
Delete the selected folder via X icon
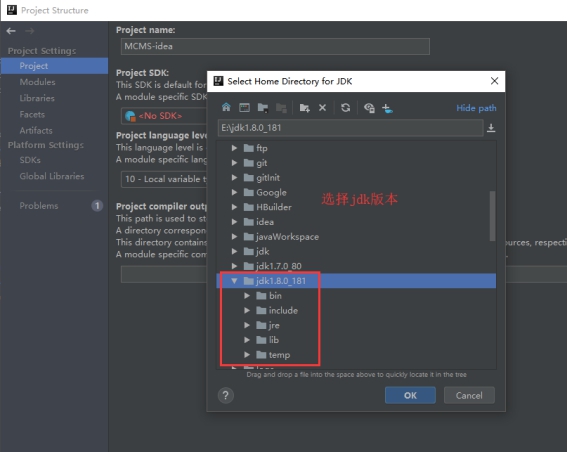click(x=322, y=108)
